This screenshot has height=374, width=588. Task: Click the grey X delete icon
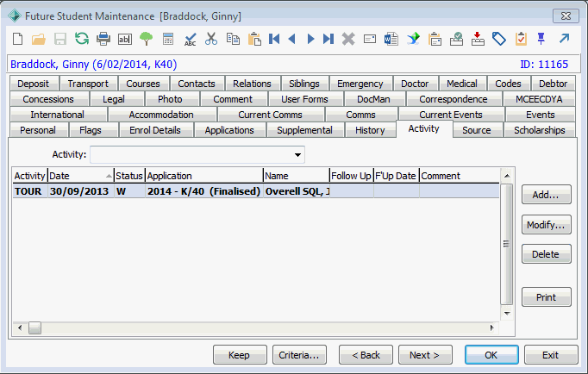click(348, 39)
